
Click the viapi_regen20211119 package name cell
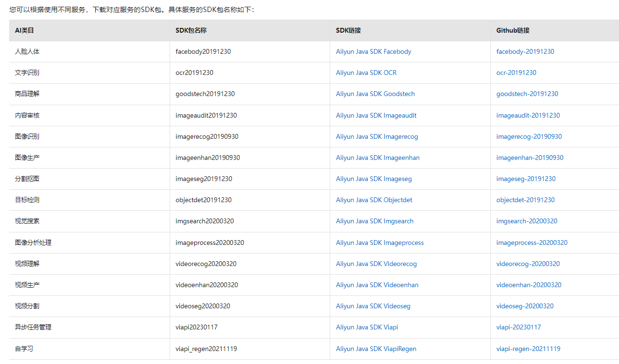point(249,349)
